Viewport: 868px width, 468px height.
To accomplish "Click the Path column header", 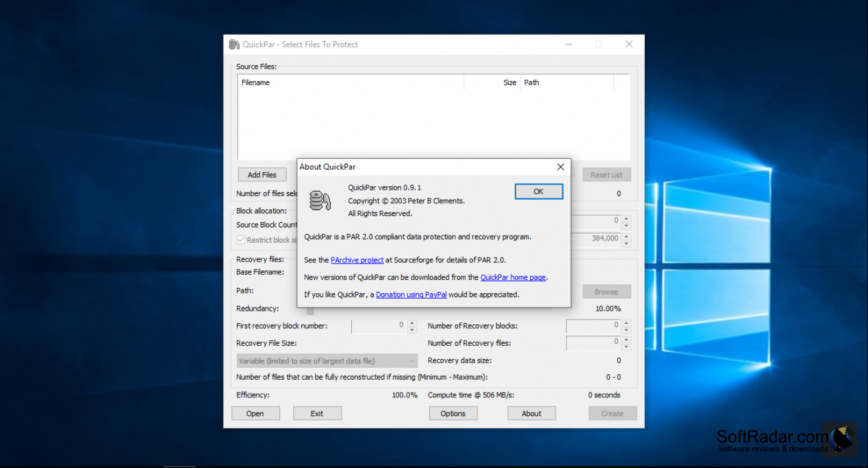I will click(x=567, y=83).
